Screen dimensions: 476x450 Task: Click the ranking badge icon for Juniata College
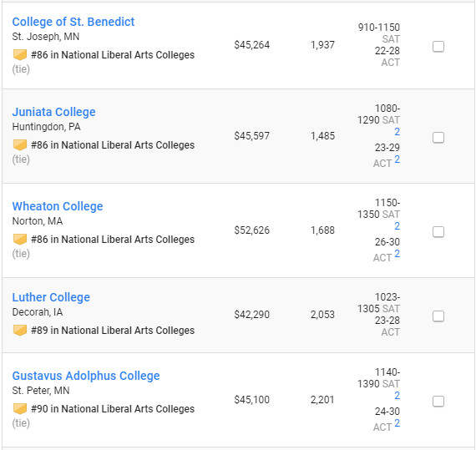pos(20,145)
